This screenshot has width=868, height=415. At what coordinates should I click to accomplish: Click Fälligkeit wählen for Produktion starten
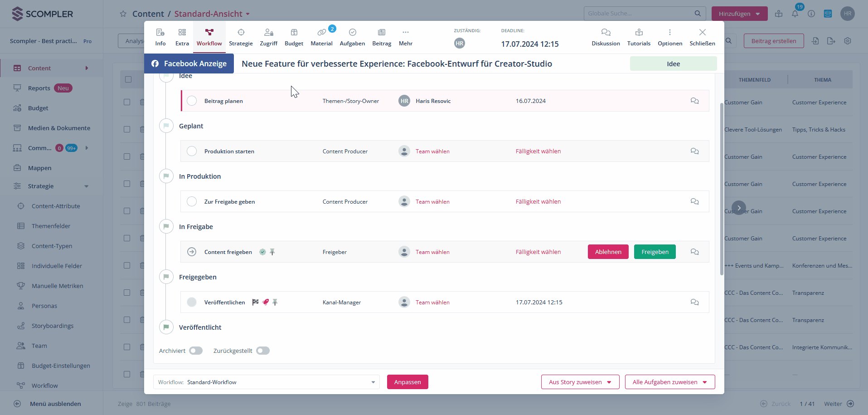(538, 151)
